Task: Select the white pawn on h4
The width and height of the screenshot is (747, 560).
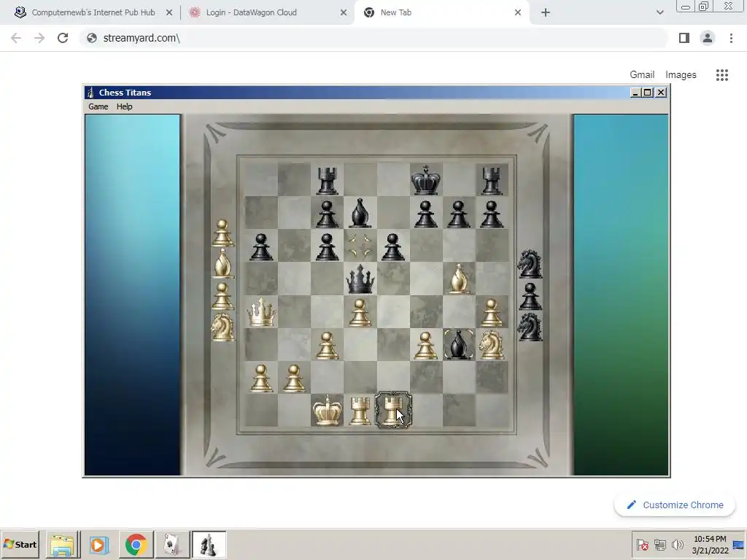Action: (x=491, y=312)
